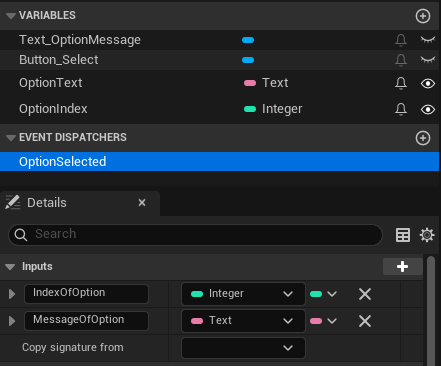Toggle the notify bell for OptionText

click(x=401, y=83)
